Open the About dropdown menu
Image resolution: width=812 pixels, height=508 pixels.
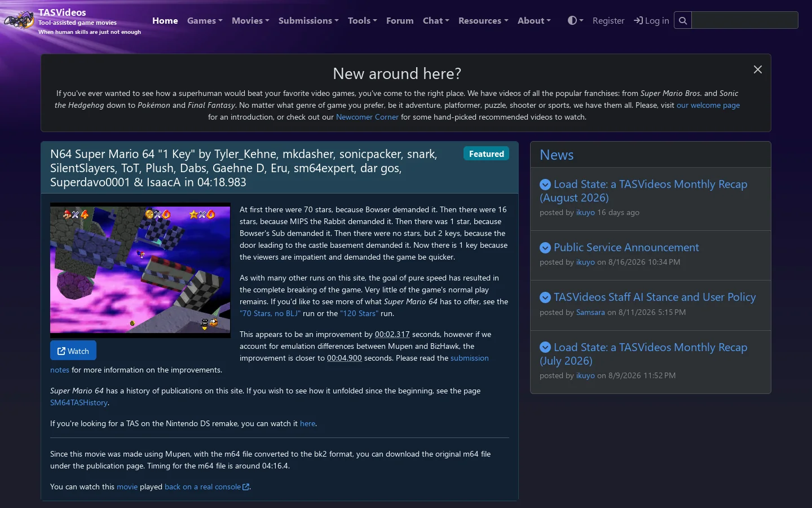534,20
